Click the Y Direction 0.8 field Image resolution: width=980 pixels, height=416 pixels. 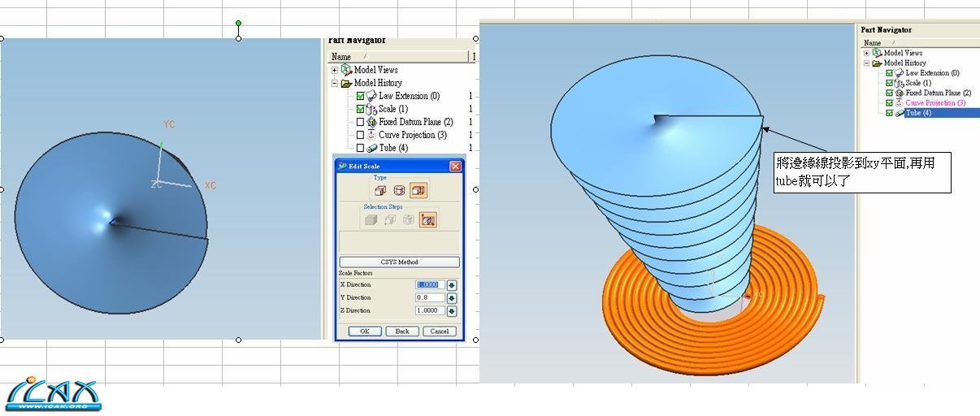tap(431, 297)
